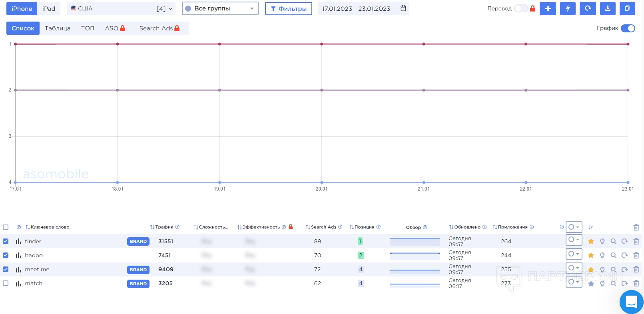Open the Фильтры button
This screenshot has height=314, width=644.
[288, 8]
